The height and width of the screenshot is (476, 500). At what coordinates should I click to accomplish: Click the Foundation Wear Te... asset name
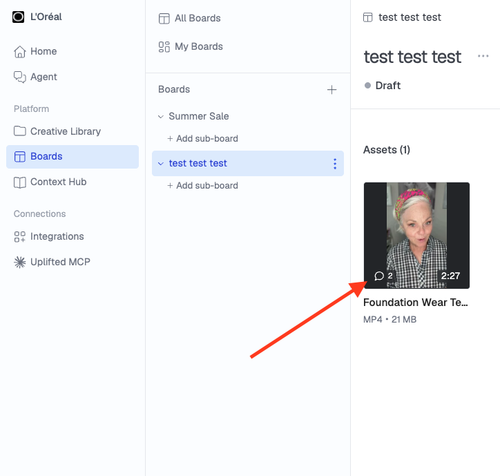point(416,302)
